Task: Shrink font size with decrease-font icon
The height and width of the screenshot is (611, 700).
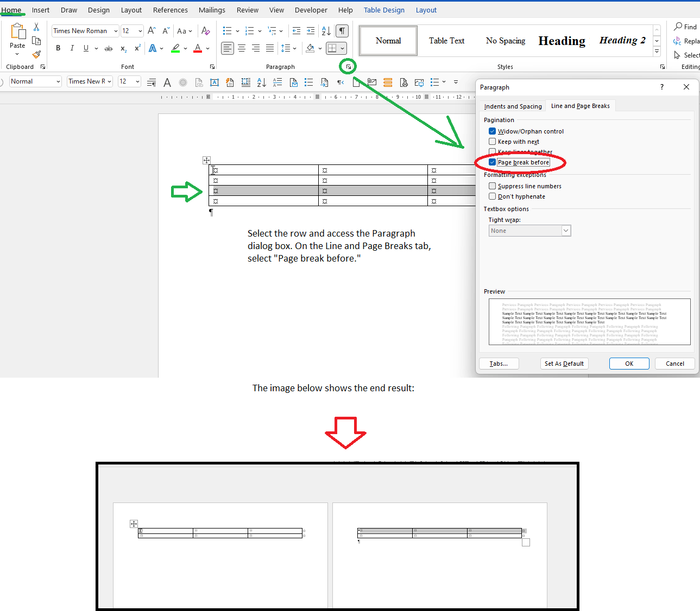Action: pos(166,31)
